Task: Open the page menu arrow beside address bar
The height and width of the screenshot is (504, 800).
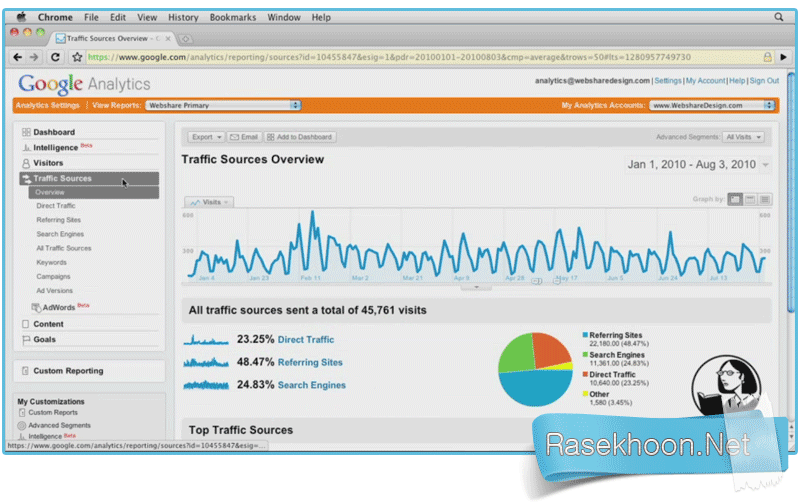Action: point(783,57)
